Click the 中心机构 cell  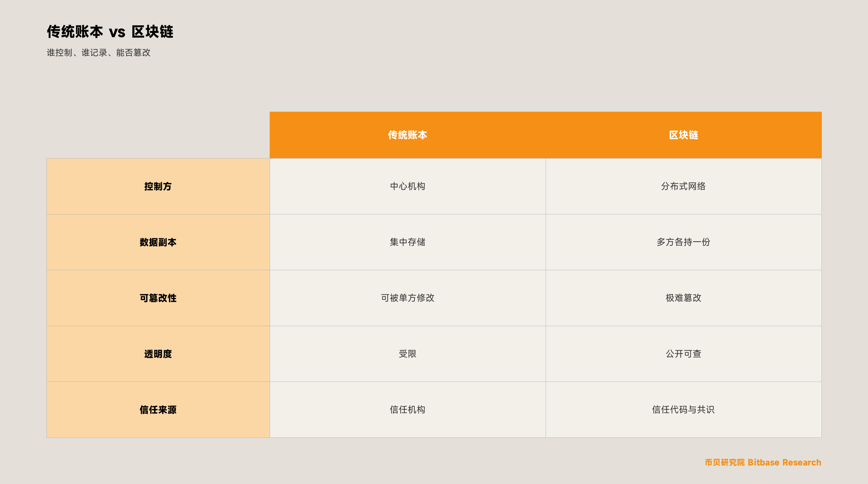[x=407, y=186]
